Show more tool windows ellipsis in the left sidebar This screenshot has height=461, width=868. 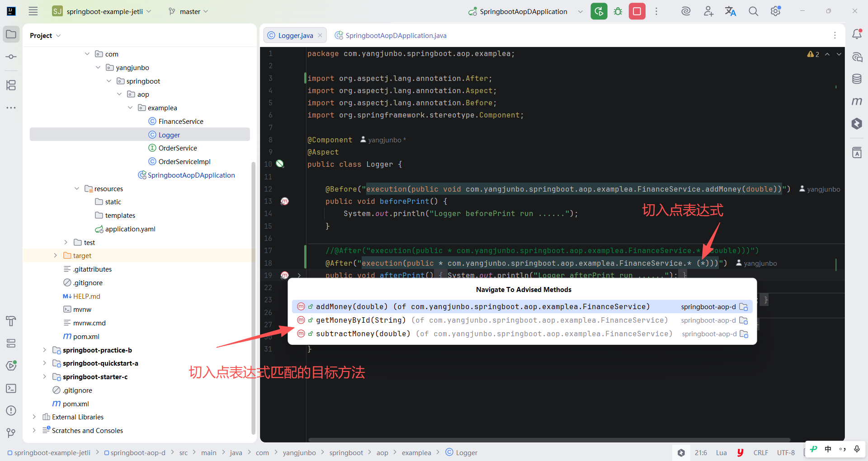(x=11, y=108)
